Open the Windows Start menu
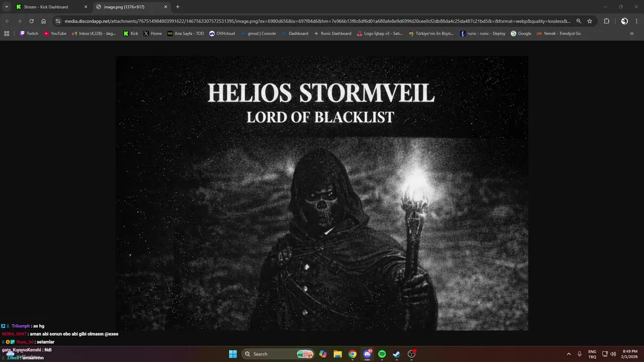 click(233, 354)
